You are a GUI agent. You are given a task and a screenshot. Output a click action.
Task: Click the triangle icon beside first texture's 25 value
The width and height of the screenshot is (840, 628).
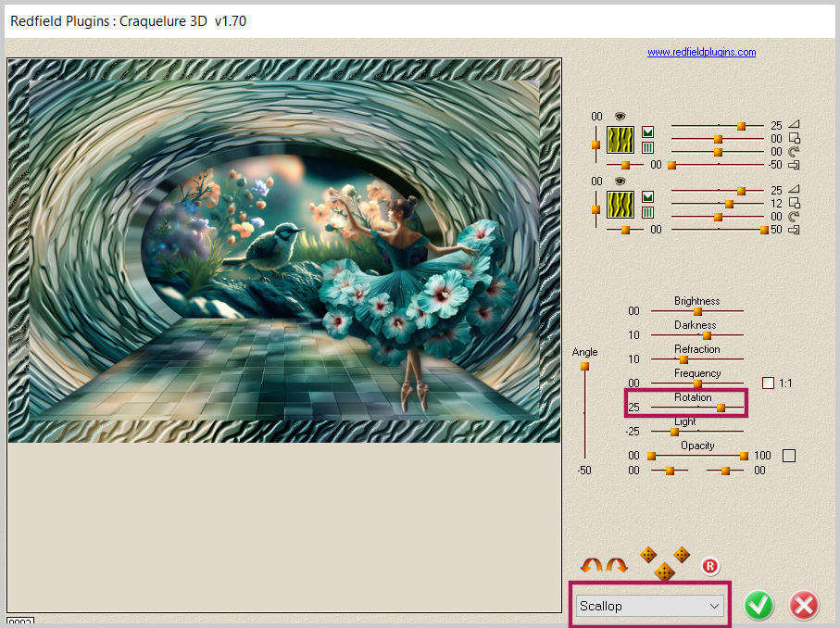click(x=794, y=124)
